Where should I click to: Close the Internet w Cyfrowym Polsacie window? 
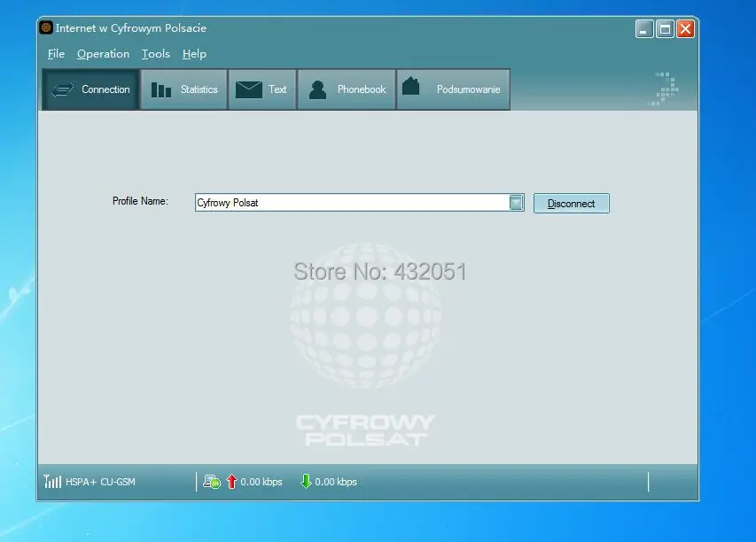(x=685, y=29)
